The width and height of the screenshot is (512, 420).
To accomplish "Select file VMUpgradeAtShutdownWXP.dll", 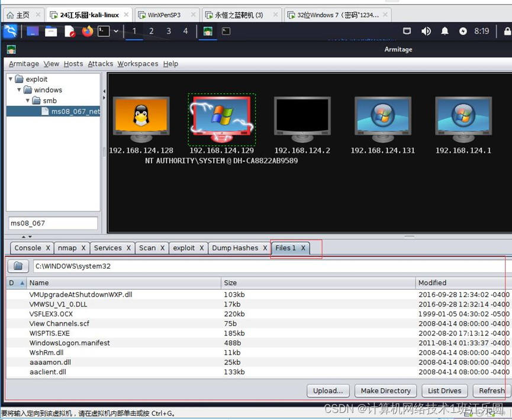I will [80, 295].
